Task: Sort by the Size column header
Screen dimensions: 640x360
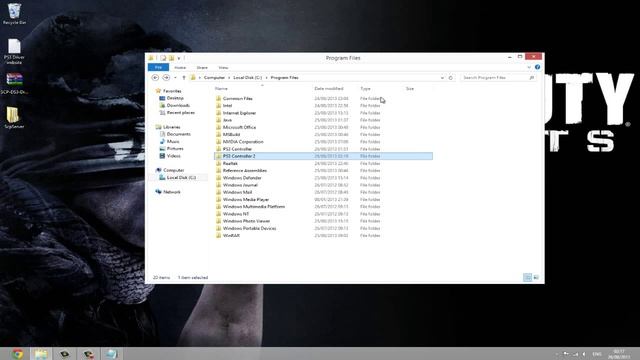Action: [x=410, y=89]
